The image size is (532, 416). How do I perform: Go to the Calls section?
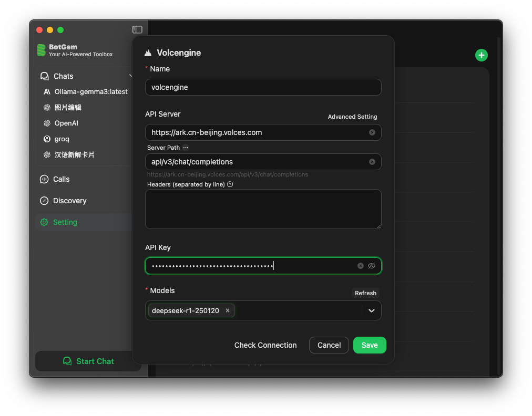point(61,179)
